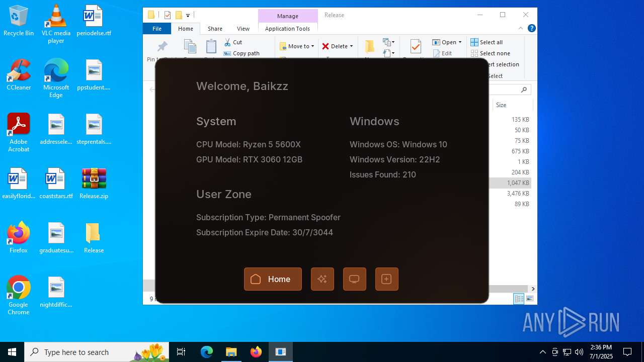The height and width of the screenshot is (362, 644).
Task: Open CCleaner desktop icon
Action: coord(19,75)
